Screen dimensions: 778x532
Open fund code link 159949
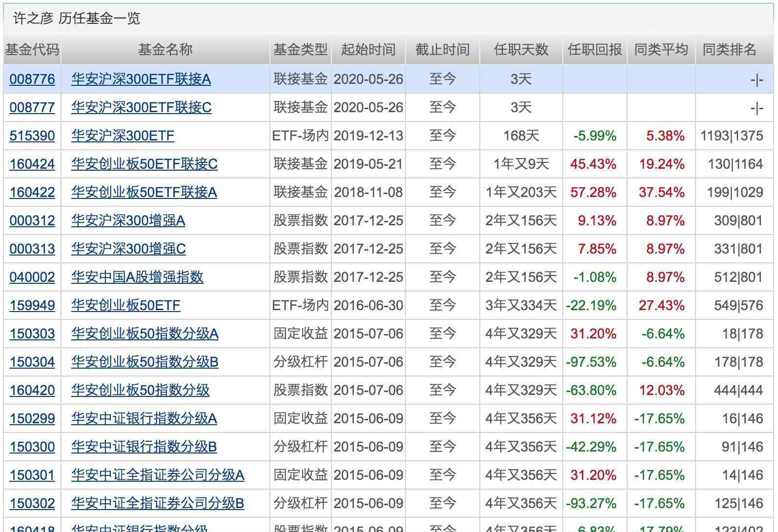pyautogui.click(x=32, y=305)
